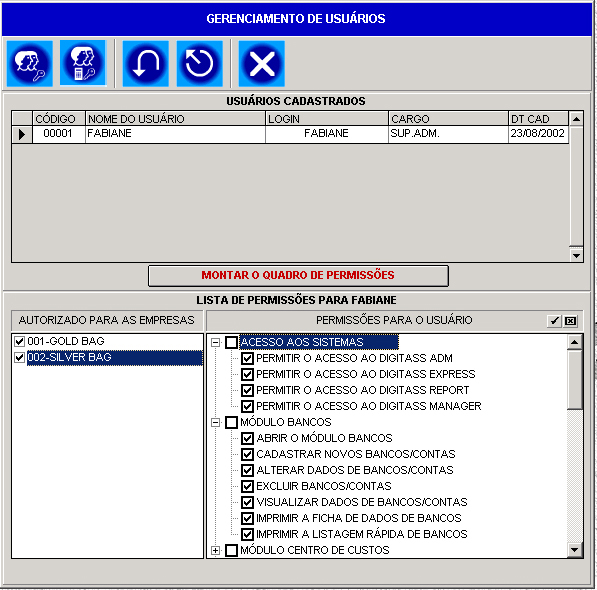
Task: Collapse the ACESSO AOS SISTEMAS tree node
Action: tap(215, 342)
